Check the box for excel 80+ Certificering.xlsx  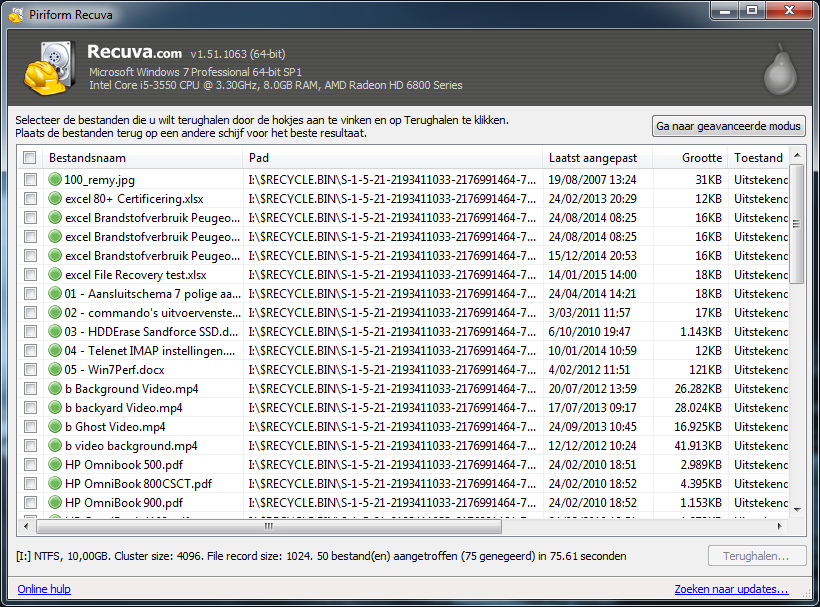[x=30, y=199]
